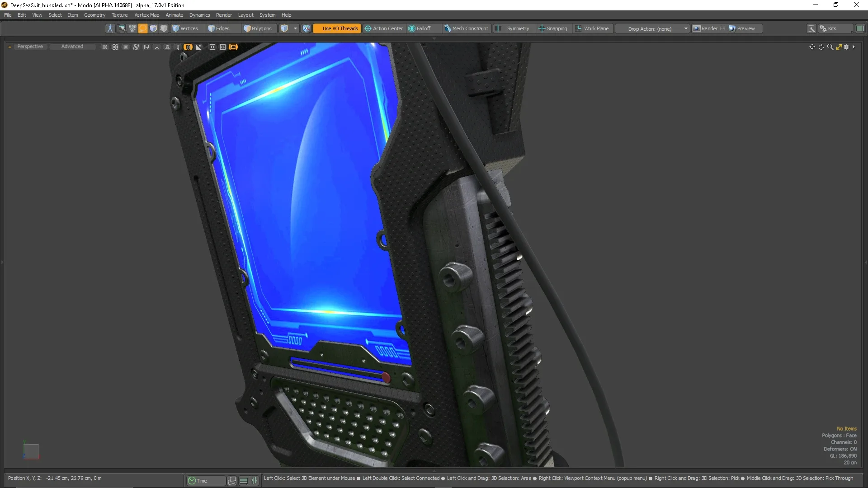Viewport: 868px width, 488px height.
Task: Click the viewport zoom magnifier icon
Action: coord(830,47)
